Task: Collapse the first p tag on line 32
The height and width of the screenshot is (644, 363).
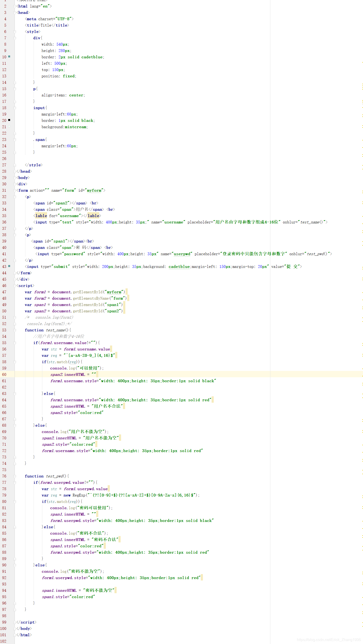Action: tap(15, 197)
